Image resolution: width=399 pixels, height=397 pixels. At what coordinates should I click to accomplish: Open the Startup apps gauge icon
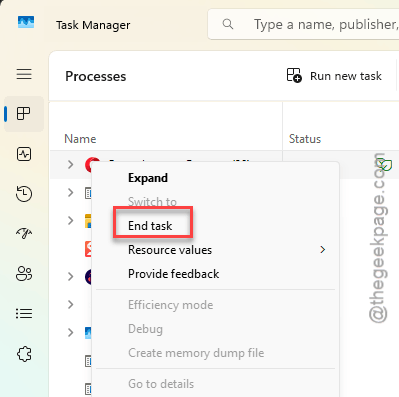pyautogui.click(x=24, y=234)
